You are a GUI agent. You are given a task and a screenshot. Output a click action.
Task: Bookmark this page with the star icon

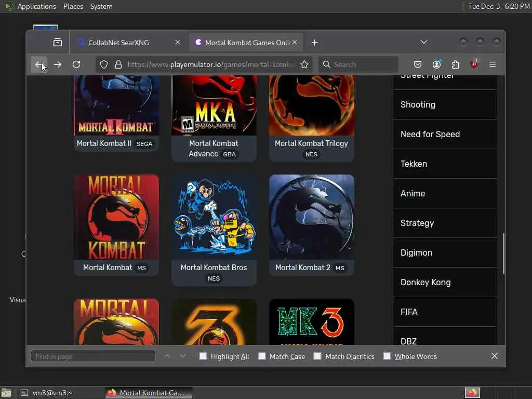(304, 64)
